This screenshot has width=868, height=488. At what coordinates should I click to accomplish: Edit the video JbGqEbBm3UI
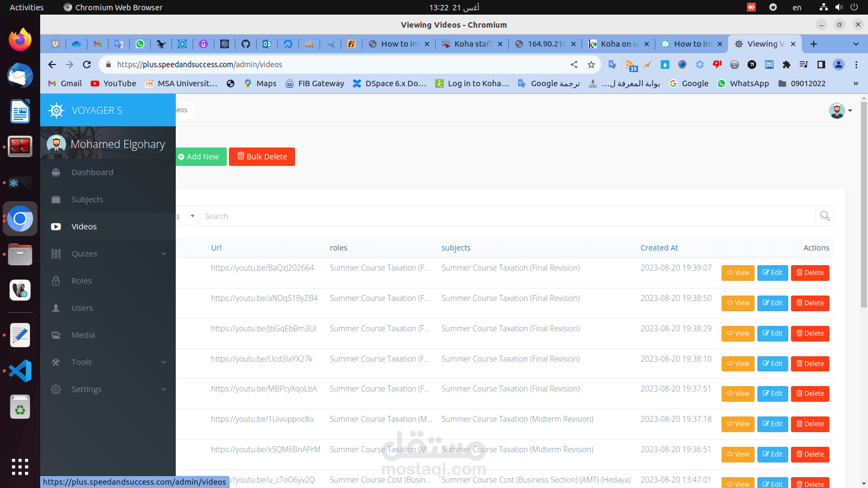(x=773, y=333)
